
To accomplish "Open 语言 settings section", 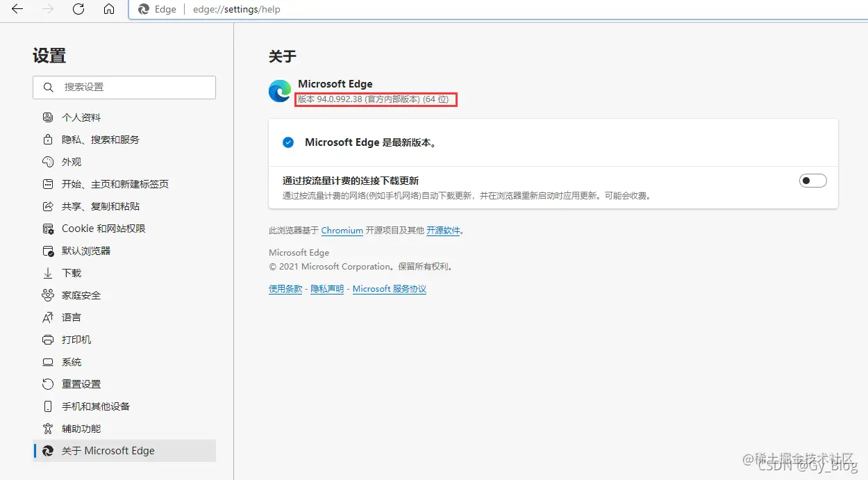I will point(124,317).
